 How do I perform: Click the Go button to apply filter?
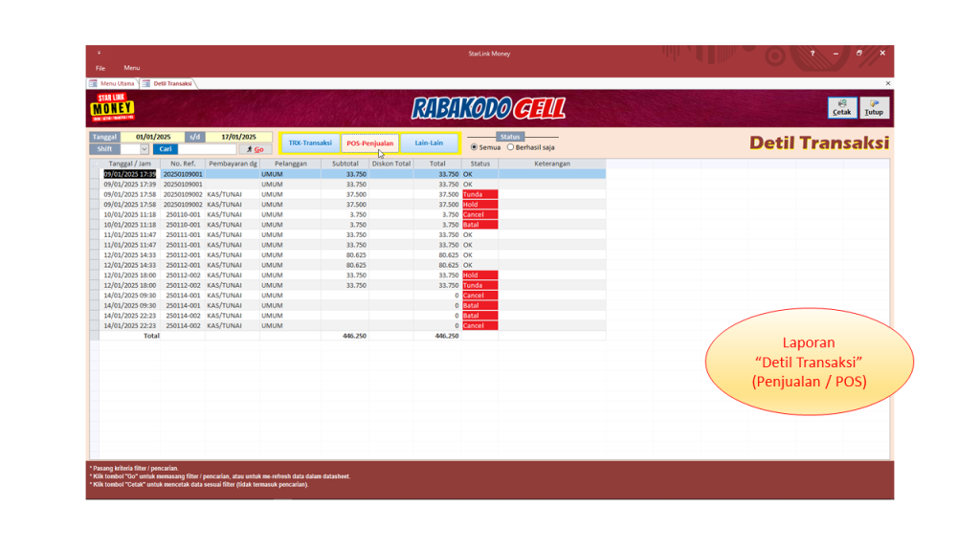tap(255, 149)
